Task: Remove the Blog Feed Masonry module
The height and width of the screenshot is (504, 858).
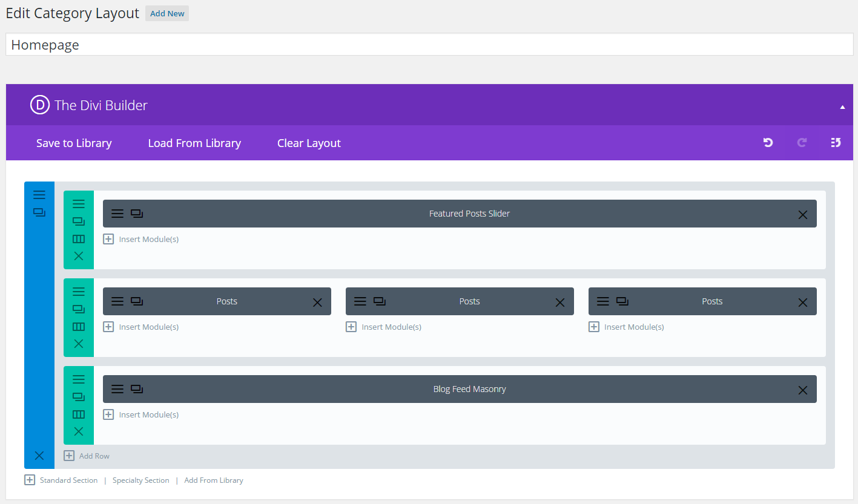Action: (x=803, y=390)
